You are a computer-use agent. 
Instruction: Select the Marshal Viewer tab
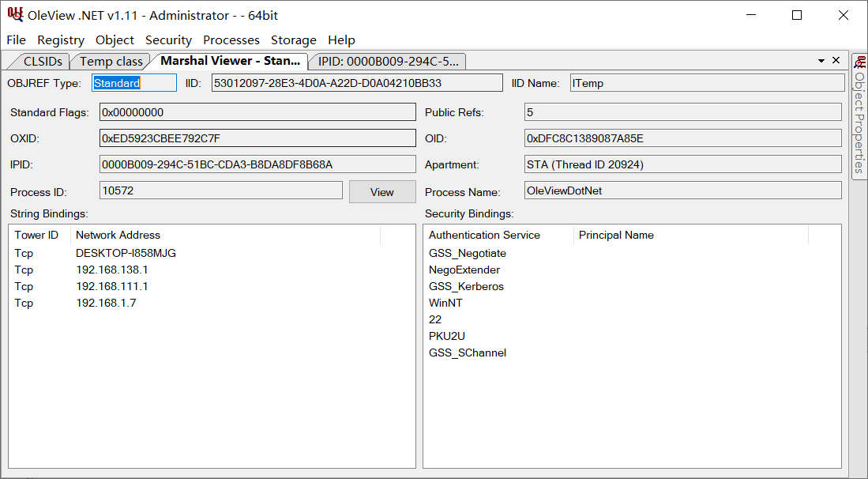[230, 61]
